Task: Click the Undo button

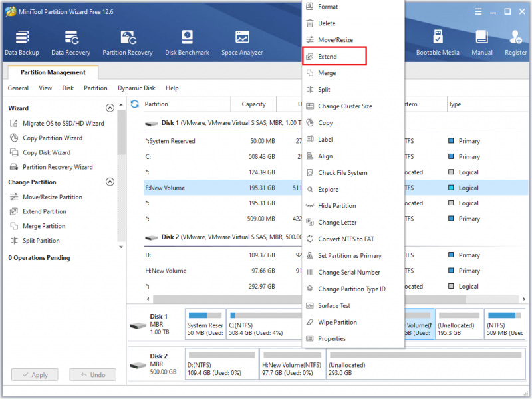Action: point(93,375)
